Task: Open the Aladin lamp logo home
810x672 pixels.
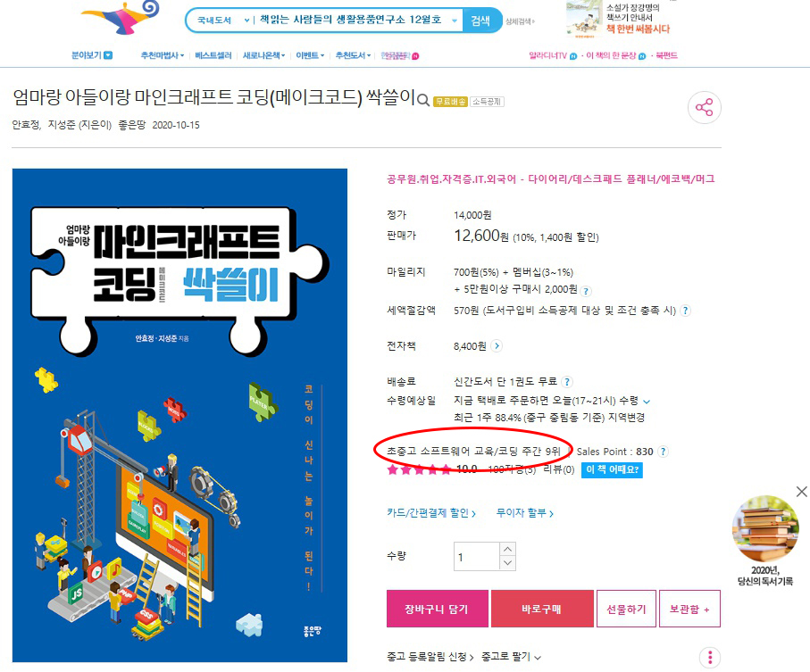Action: click(121, 18)
